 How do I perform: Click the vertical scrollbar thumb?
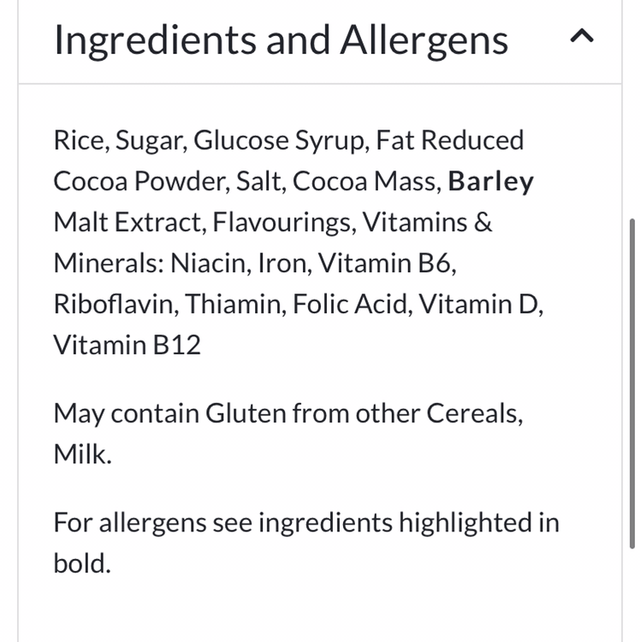coord(631,380)
